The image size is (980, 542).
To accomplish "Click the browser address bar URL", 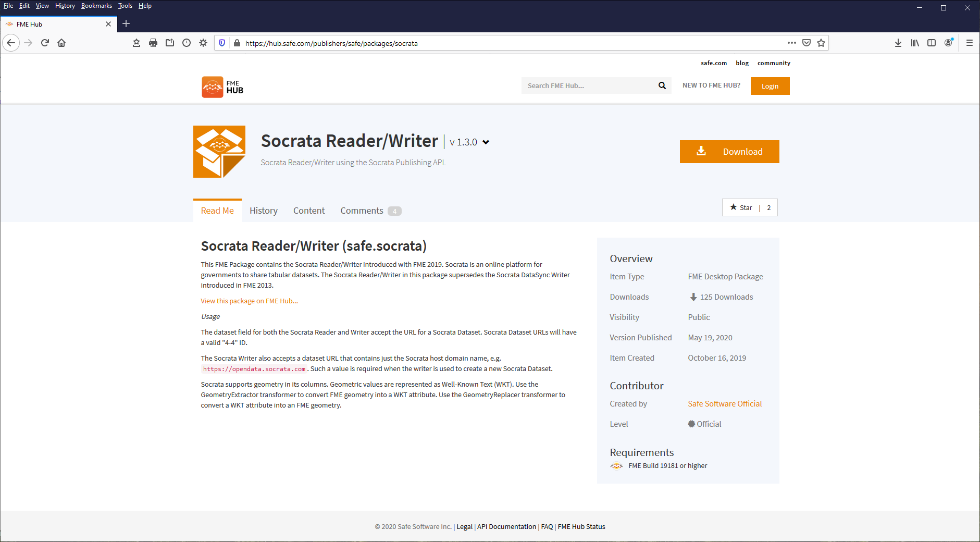I will tap(331, 43).
